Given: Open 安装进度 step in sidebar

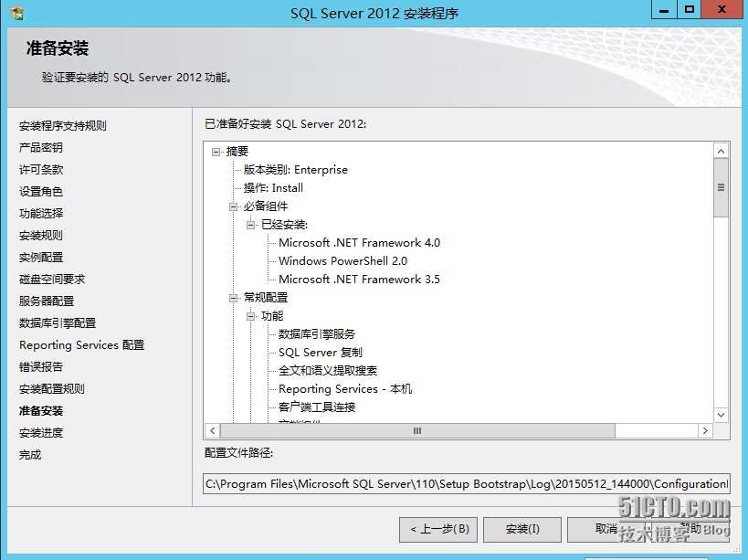Looking at the screenshot, I should tap(40, 433).
